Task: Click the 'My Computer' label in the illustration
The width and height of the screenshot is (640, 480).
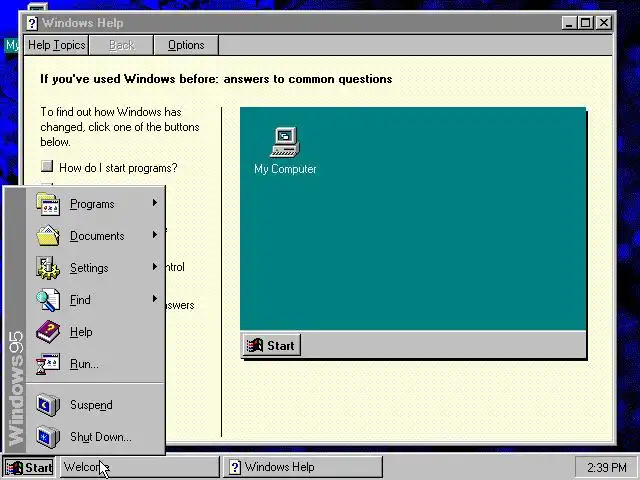Action: [x=285, y=169]
